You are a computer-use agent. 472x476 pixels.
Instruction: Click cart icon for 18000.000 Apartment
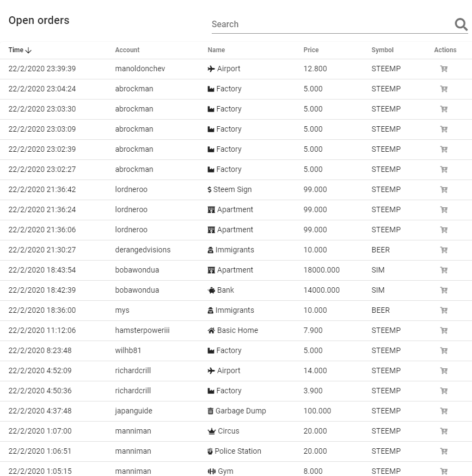coord(444,270)
